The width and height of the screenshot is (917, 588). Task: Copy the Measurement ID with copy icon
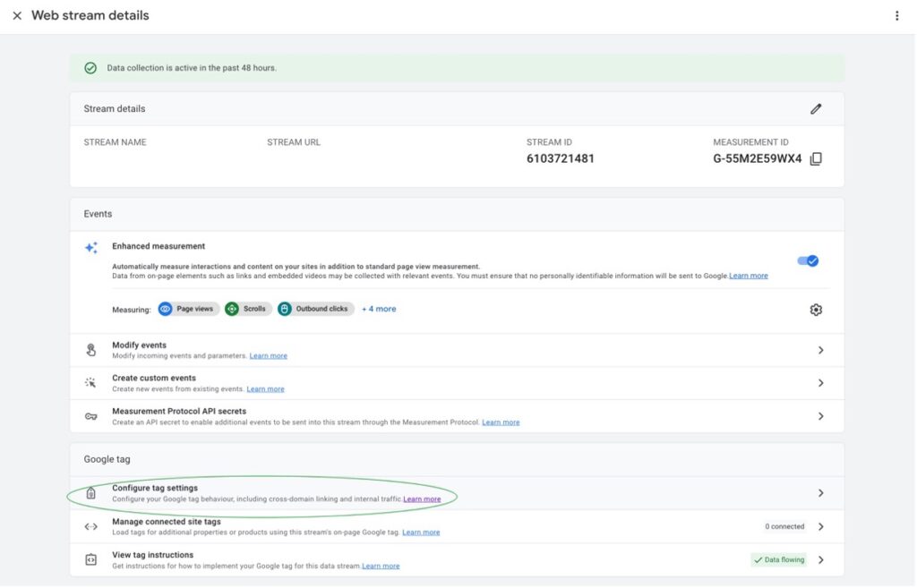point(816,159)
